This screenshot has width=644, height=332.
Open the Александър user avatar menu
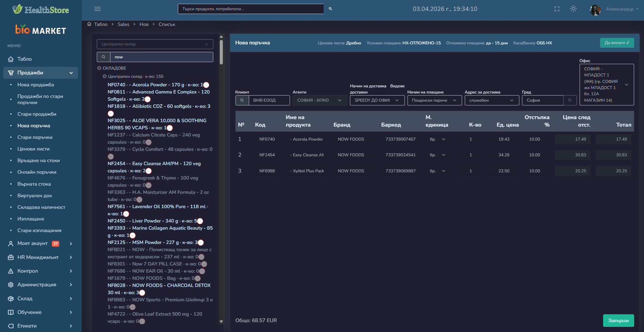[x=595, y=10]
